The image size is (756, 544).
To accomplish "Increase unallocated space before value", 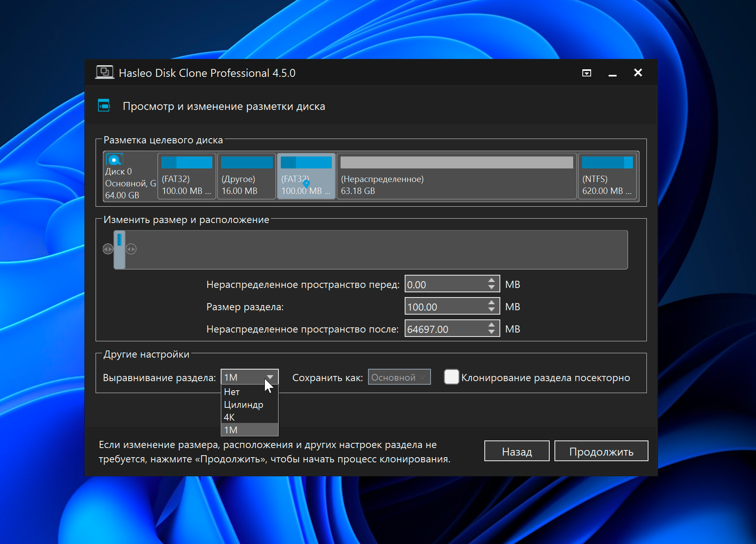I will (492, 280).
